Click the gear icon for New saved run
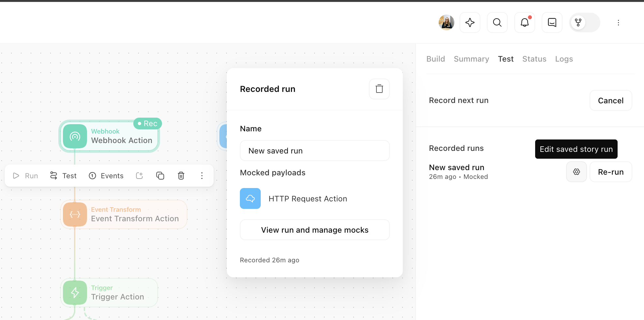The height and width of the screenshot is (320, 644). click(x=576, y=172)
